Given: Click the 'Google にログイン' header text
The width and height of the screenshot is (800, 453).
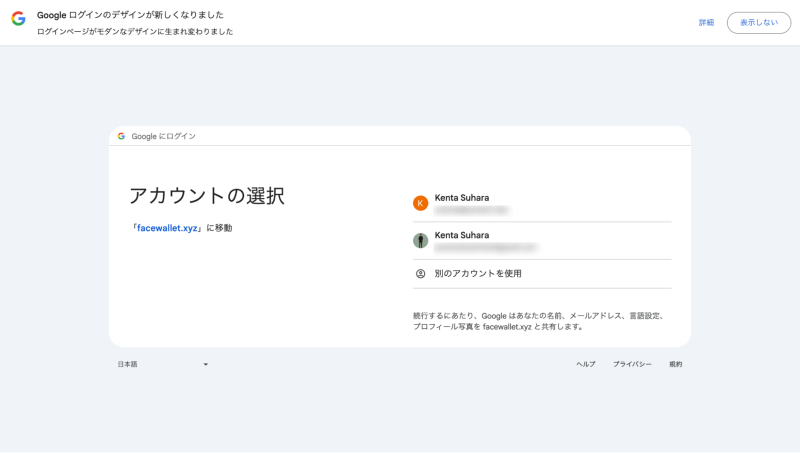Looking at the screenshot, I should click(x=163, y=136).
